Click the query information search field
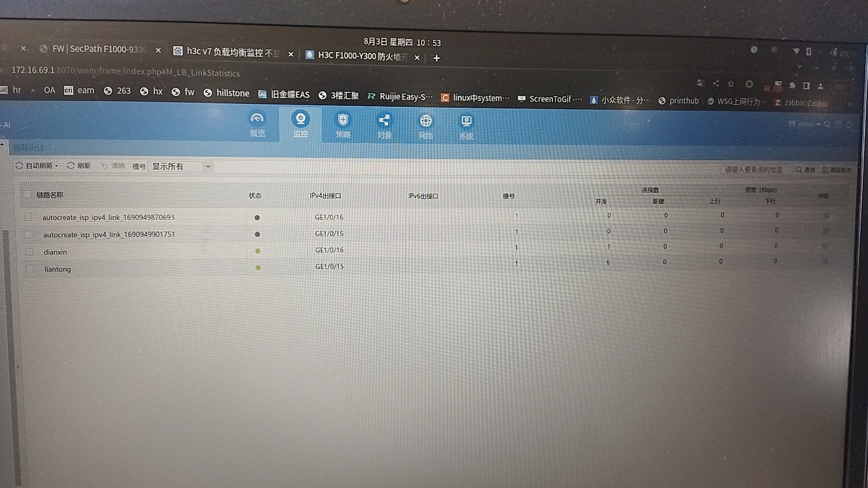The image size is (868, 488). 753,169
